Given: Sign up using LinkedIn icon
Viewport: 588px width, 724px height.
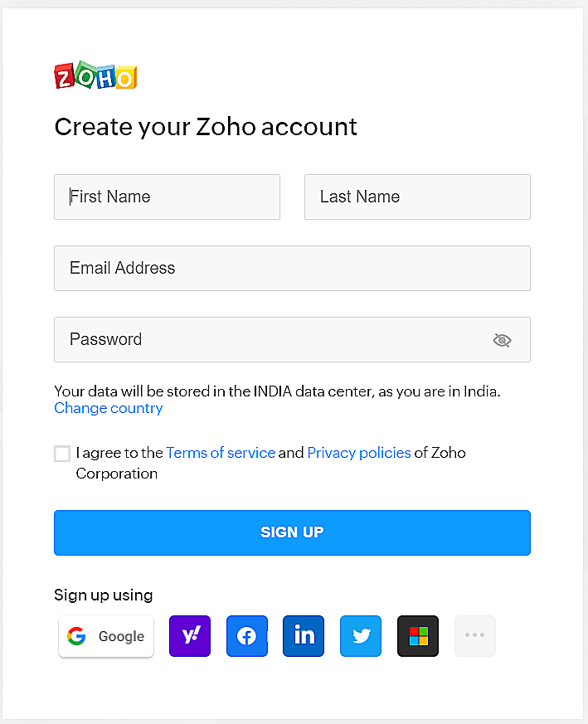Looking at the screenshot, I should pyautogui.click(x=304, y=636).
